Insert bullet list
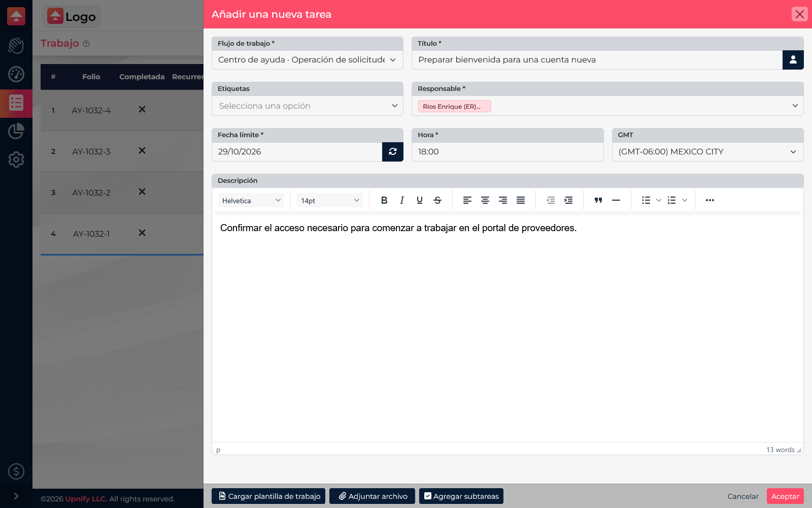Viewport: 812px width, 508px height. (x=646, y=200)
